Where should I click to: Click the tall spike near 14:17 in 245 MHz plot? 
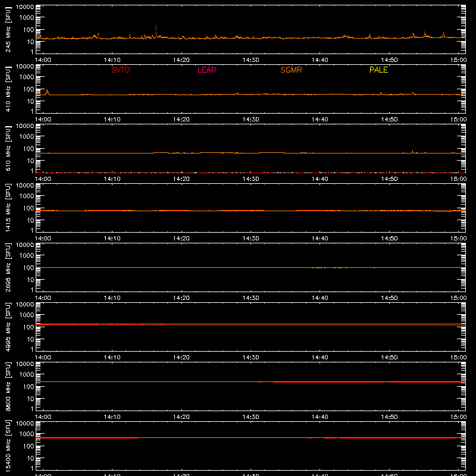tap(156, 32)
